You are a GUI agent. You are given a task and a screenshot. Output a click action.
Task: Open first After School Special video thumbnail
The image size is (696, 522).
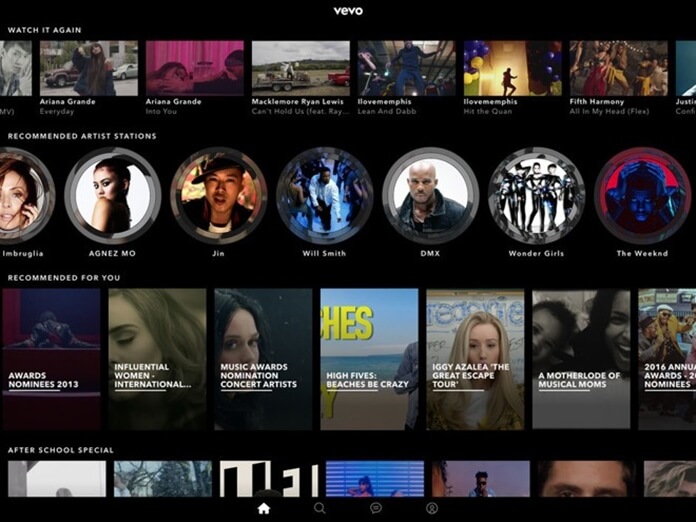pos(57,478)
